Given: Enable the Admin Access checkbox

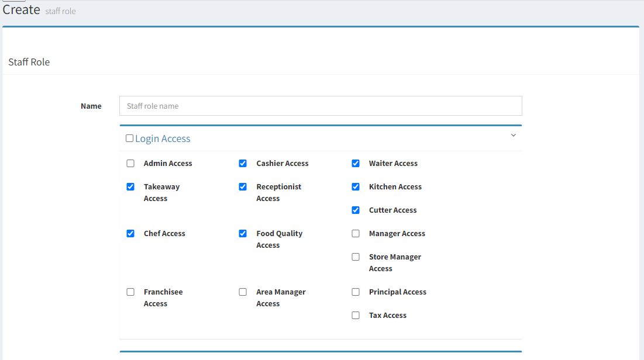Looking at the screenshot, I should (x=130, y=164).
